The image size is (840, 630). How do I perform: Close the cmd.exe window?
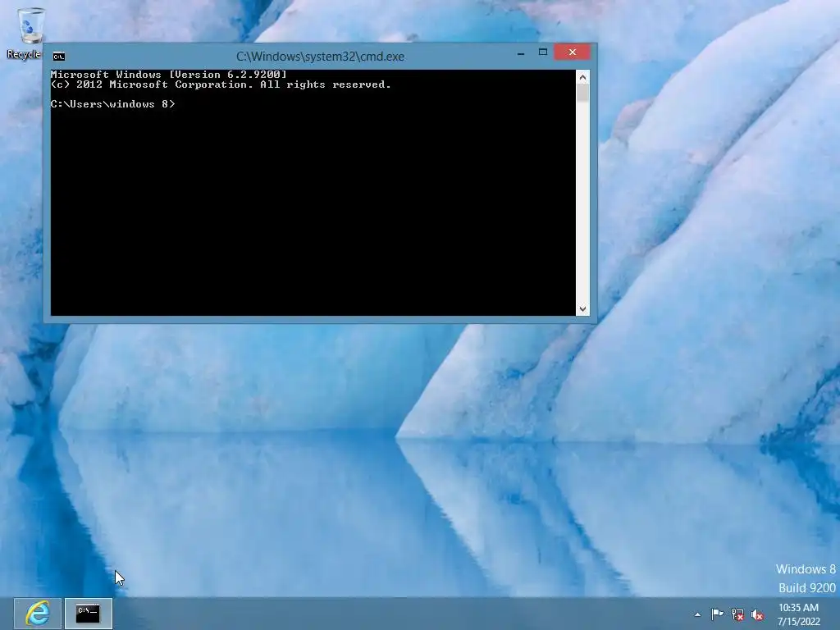tap(572, 52)
